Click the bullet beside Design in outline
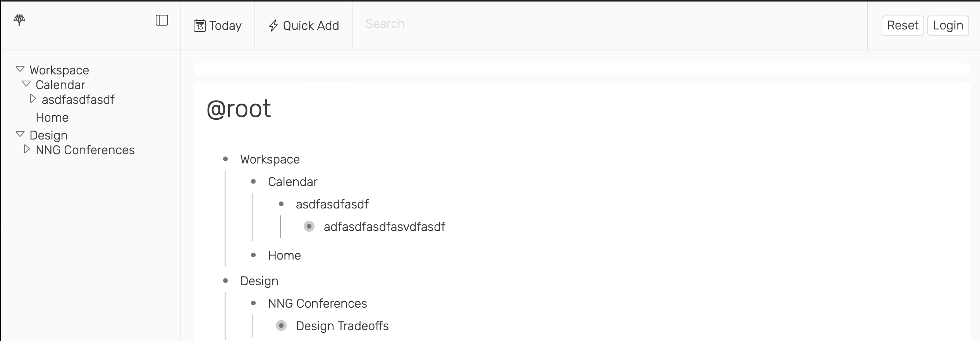This screenshot has width=980, height=341. [x=225, y=281]
